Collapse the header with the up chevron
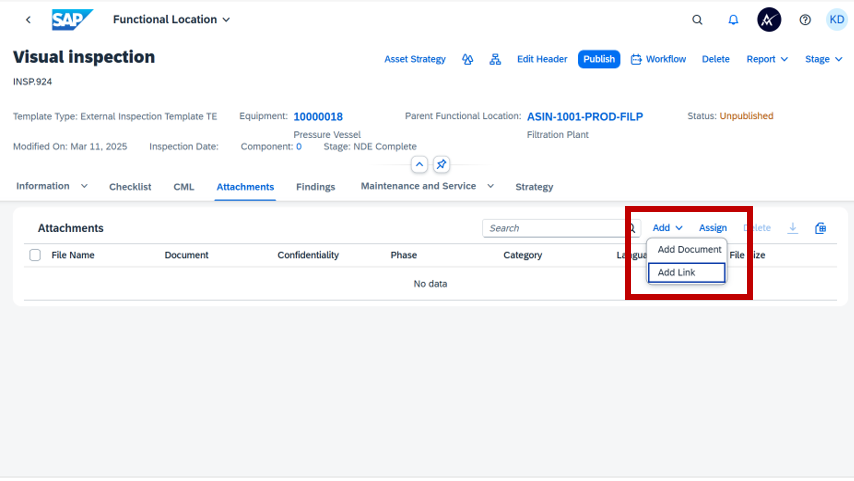The image size is (854, 481). click(x=419, y=165)
